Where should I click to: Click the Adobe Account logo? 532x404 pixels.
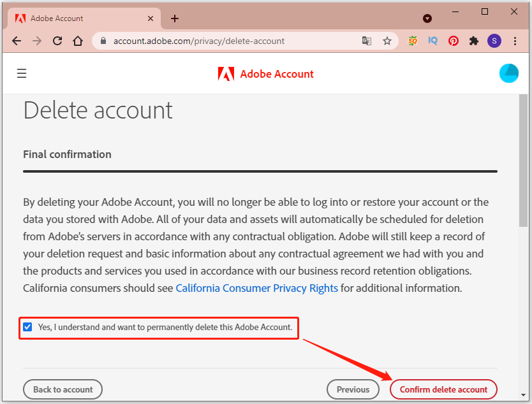point(265,74)
